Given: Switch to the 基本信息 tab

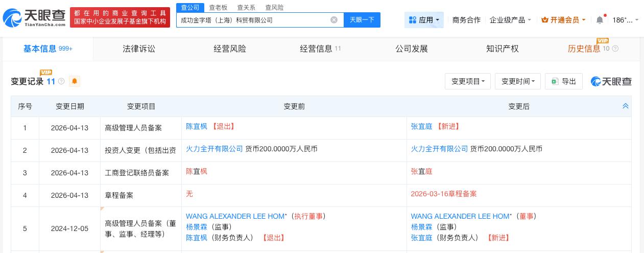Looking at the screenshot, I should coord(48,49).
